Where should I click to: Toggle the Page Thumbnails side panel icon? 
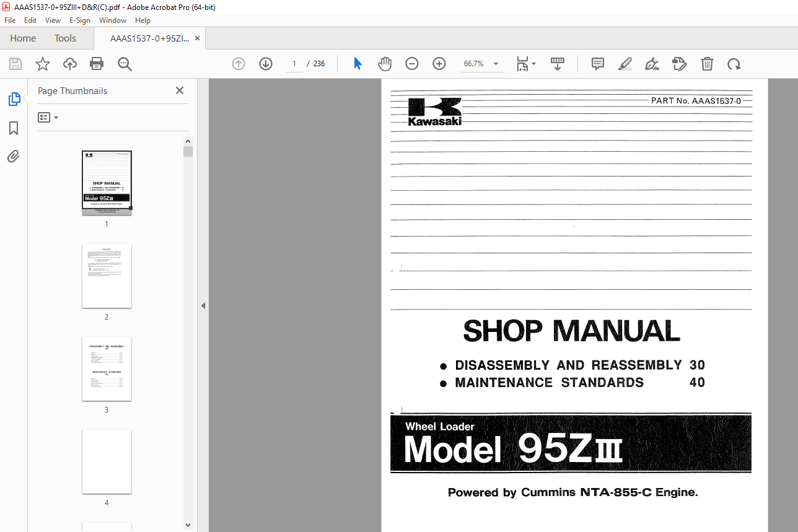pos(14,99)
